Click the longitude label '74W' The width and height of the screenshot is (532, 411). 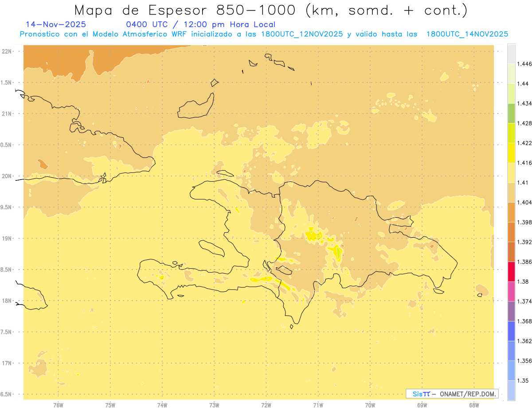tap(162, 405)
